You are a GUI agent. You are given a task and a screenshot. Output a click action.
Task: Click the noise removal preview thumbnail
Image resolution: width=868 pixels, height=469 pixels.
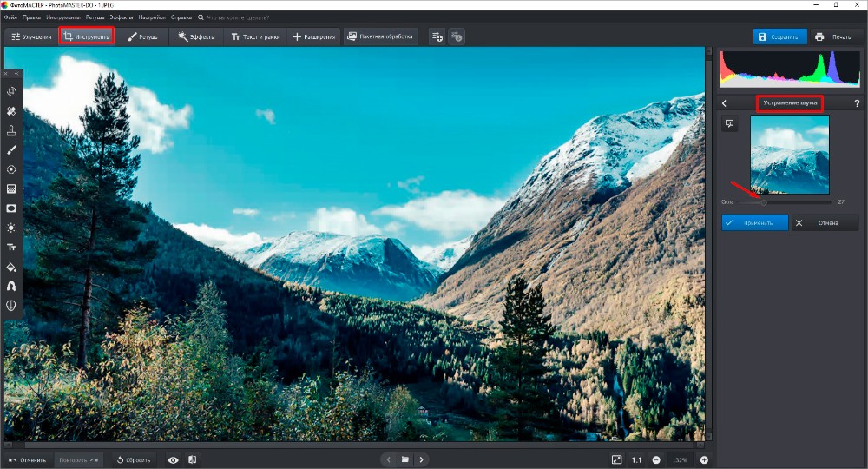[x=789, y=155]
